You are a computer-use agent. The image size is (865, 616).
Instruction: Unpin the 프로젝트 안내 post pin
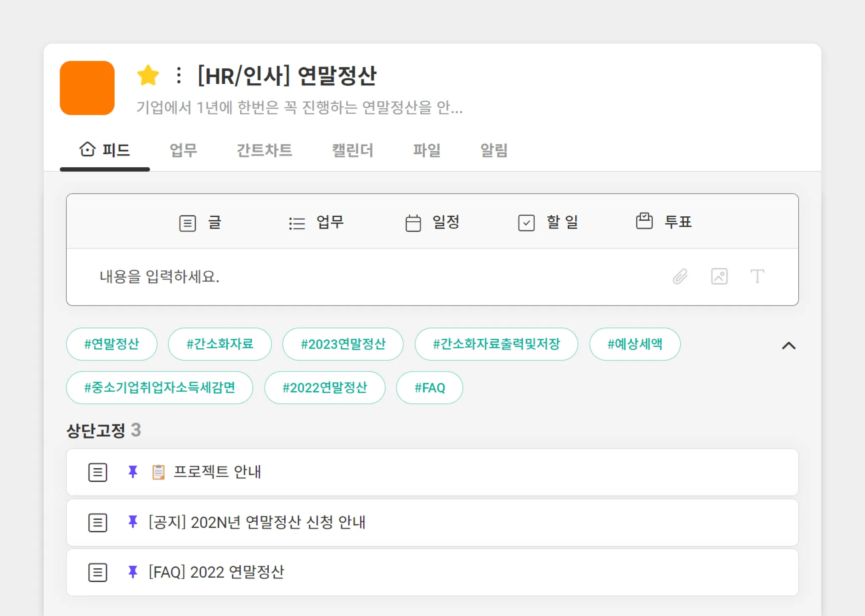pyautogui.click(x=133, y=472)
